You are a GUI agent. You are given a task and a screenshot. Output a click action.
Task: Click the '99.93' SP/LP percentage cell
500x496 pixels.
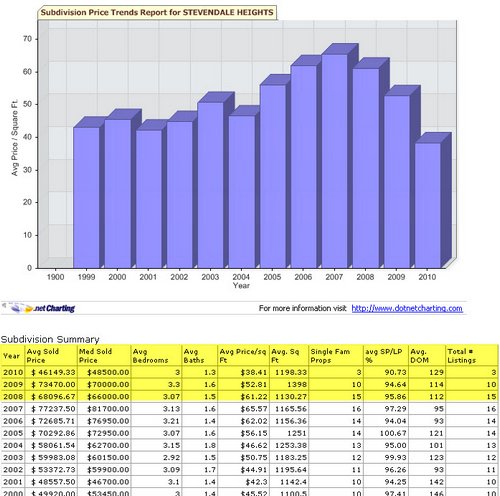pyautogui.click(x=386, y=458)
